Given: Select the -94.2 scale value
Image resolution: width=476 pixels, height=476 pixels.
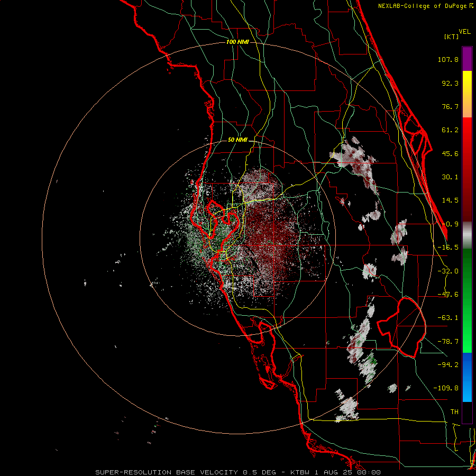Looking at the screenshot, I should point(448,365).
